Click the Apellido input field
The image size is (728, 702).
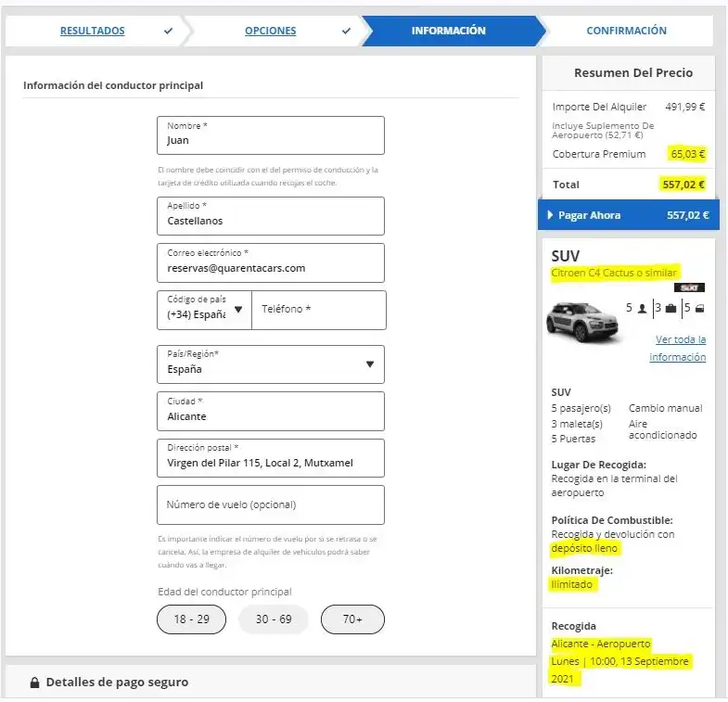coord(271,216)
